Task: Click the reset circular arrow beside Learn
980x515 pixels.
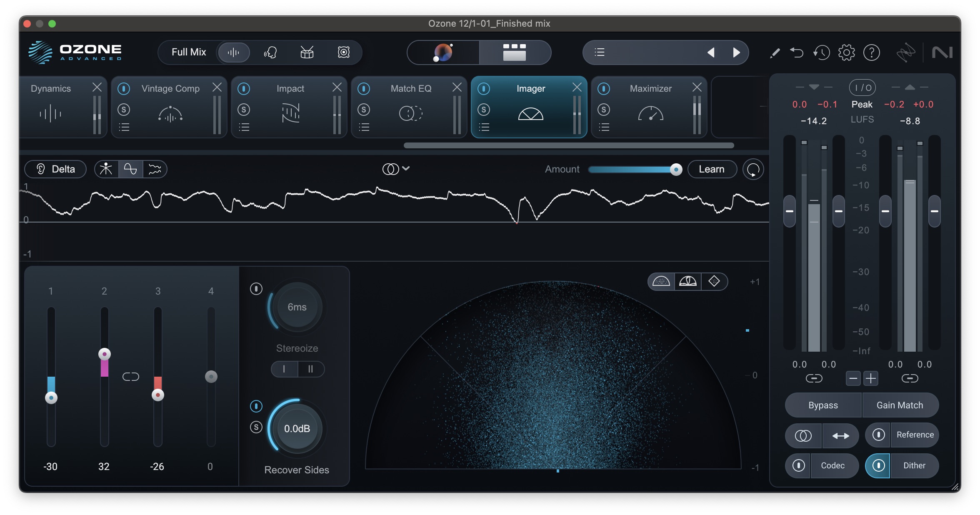Action: coord(753,169)
